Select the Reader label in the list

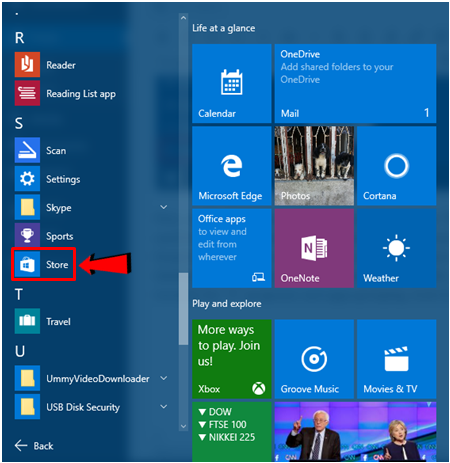[61, 65]
